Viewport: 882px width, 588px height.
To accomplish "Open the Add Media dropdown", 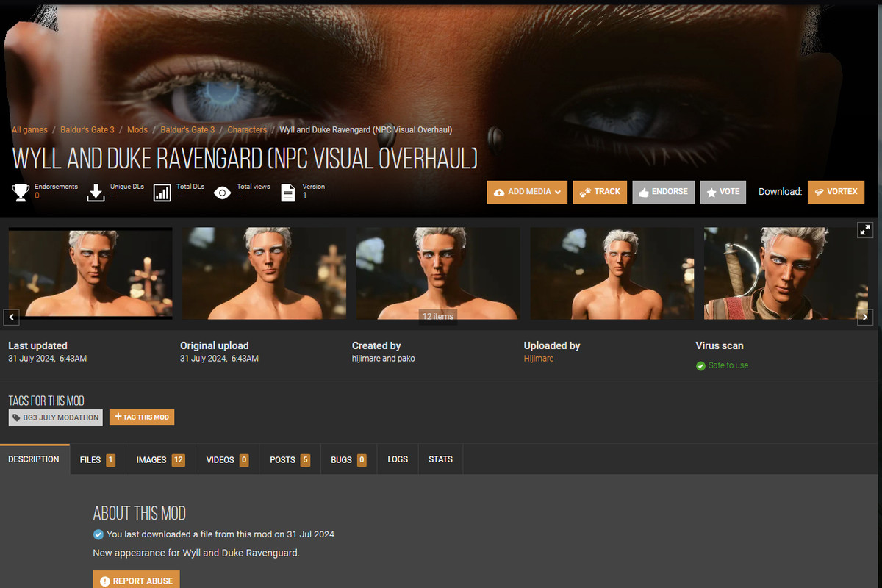I will (x=527, y=192).
